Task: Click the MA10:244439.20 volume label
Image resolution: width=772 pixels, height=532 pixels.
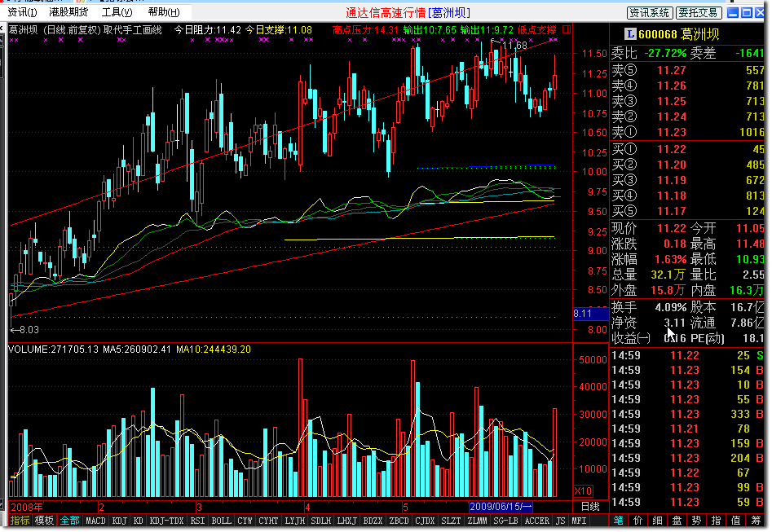Action: pos(214,350)
